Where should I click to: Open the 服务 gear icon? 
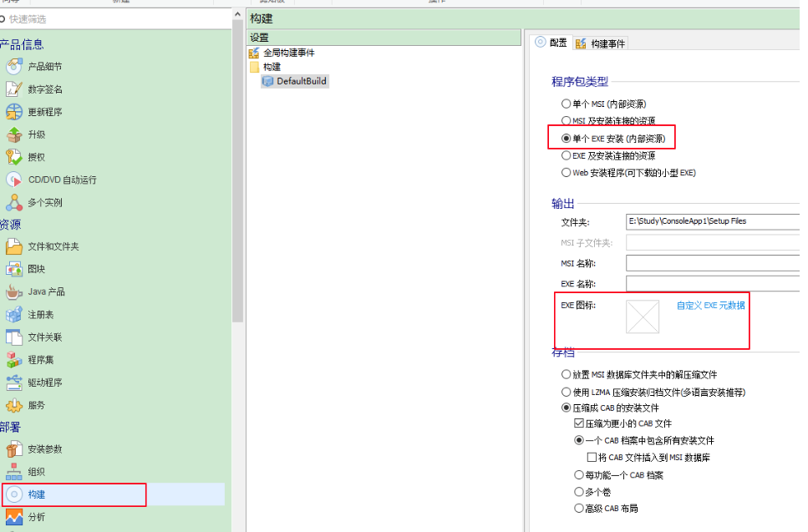click(14, 405)
